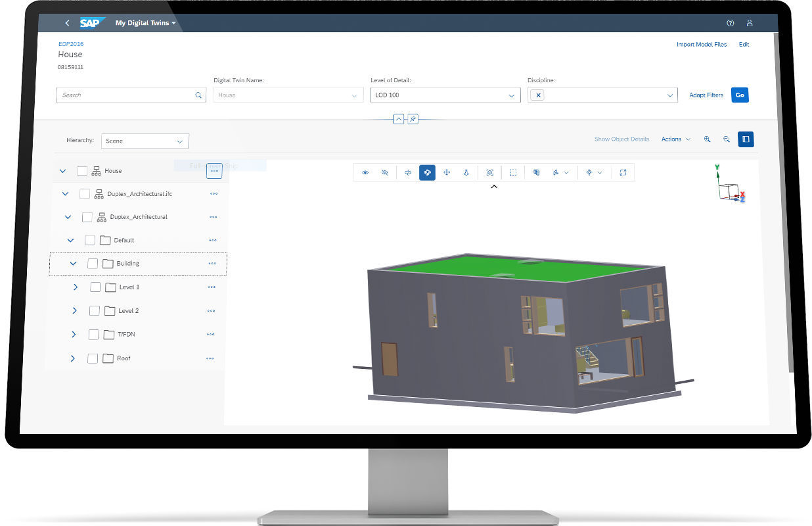Expand the Level 2 tree node
The height and width of the screenshot is (526, 812).
[x=74, y=310]
